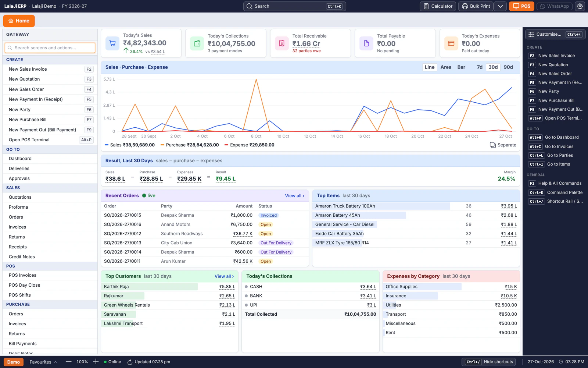Image resolution: width=588 pixels, height=368 pixels.
Task: Switch chart to Bar view
Action: point(461,67)
